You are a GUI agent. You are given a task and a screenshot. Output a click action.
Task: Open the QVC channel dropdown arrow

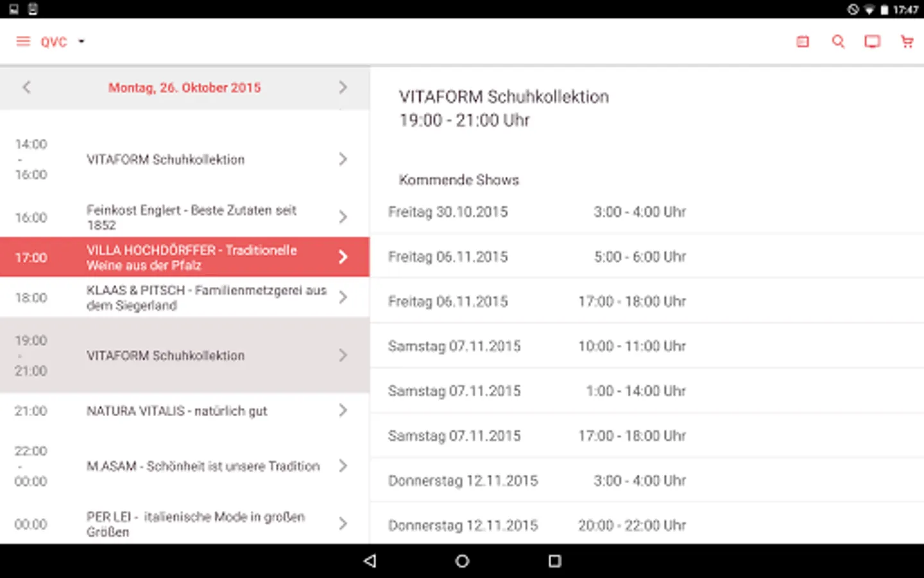click(x=81, y=42)
